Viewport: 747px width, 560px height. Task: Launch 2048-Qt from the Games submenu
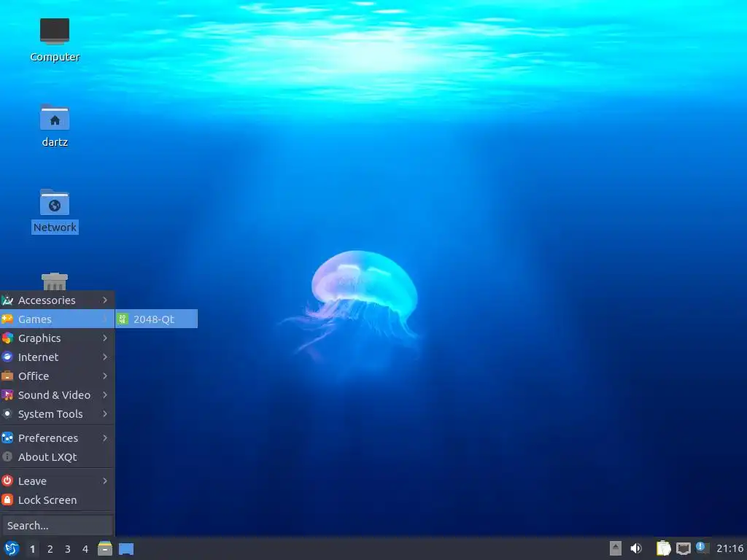coord(156,319)
